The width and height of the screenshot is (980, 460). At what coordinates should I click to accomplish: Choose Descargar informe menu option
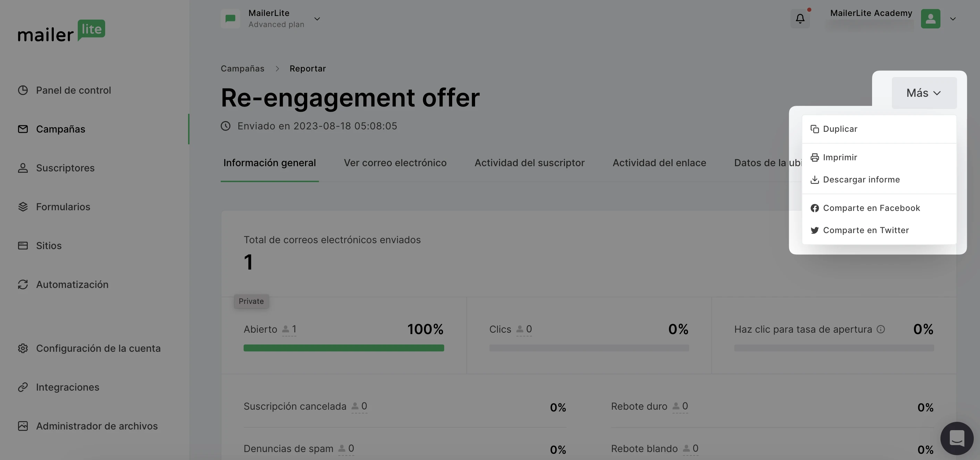[861, 179]
